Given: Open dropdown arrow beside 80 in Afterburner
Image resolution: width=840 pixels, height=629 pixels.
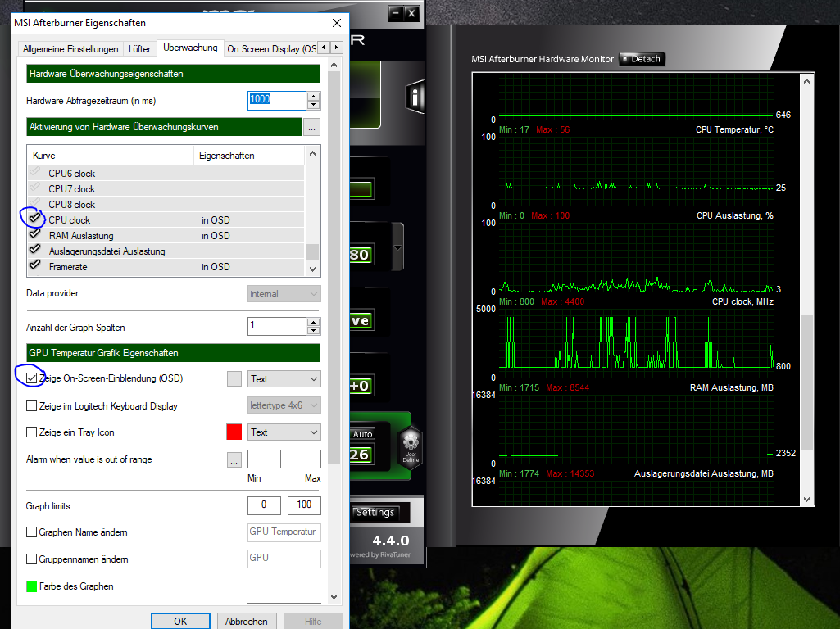Looking at the screenshot, I should pos(397,247).
